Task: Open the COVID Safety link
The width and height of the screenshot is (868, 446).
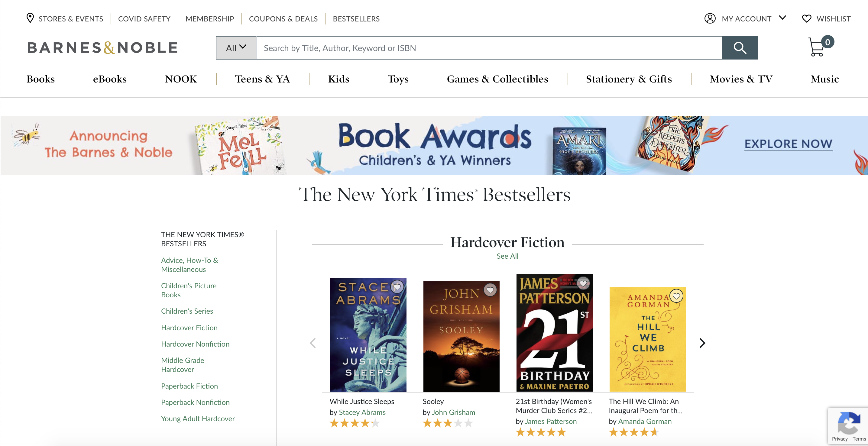Action: point(144,19)
